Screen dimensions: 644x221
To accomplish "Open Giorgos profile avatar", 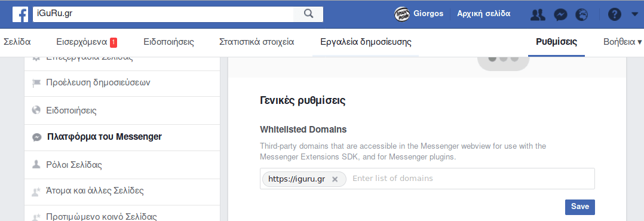I will tap(401, 14).
